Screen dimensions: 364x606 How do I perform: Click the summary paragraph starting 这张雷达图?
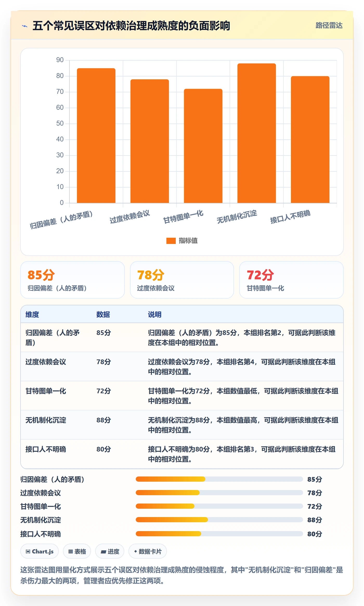[x=182, y=575]
